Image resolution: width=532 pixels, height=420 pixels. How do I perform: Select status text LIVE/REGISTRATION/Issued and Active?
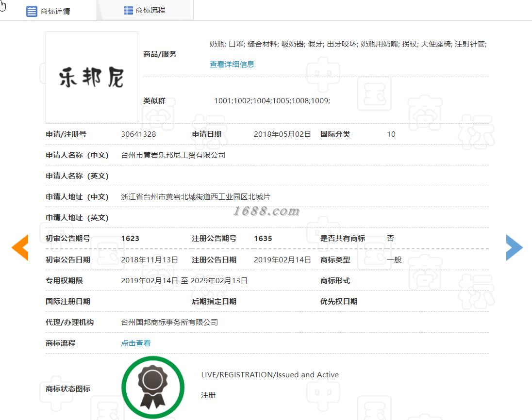point(270,374)
